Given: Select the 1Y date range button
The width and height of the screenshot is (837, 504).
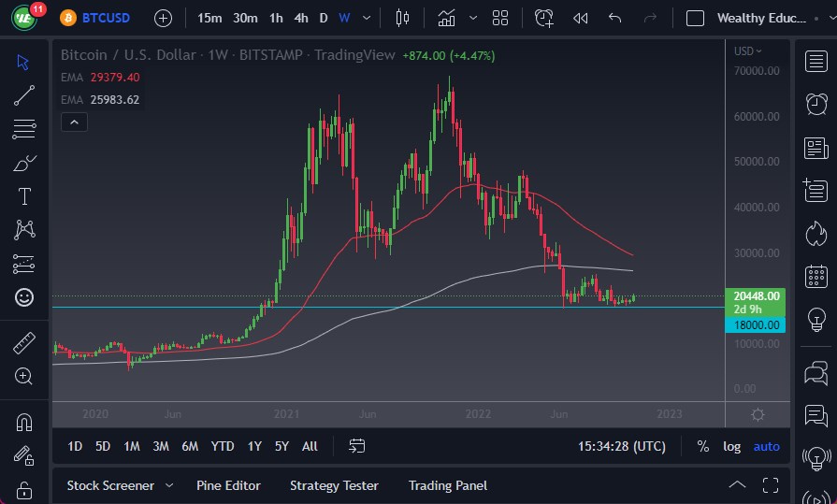Looking at the screenshot, I should coord(253,446).
